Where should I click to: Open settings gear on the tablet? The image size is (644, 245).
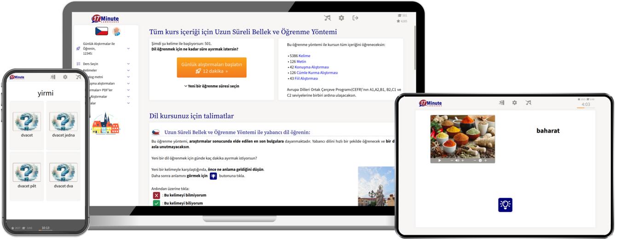[x=514, y=103]
